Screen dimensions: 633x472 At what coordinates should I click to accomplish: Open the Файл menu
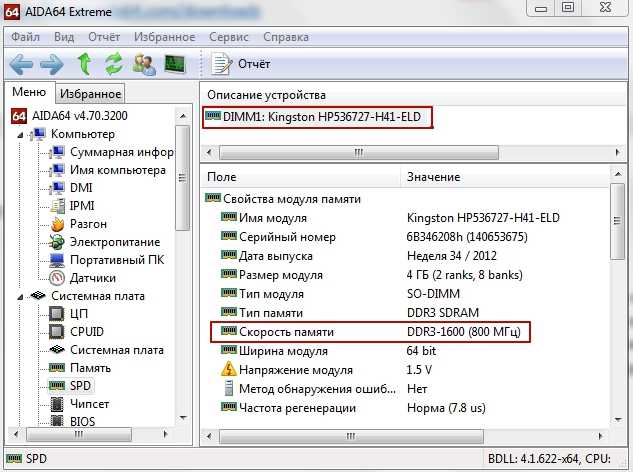point(25,37)
